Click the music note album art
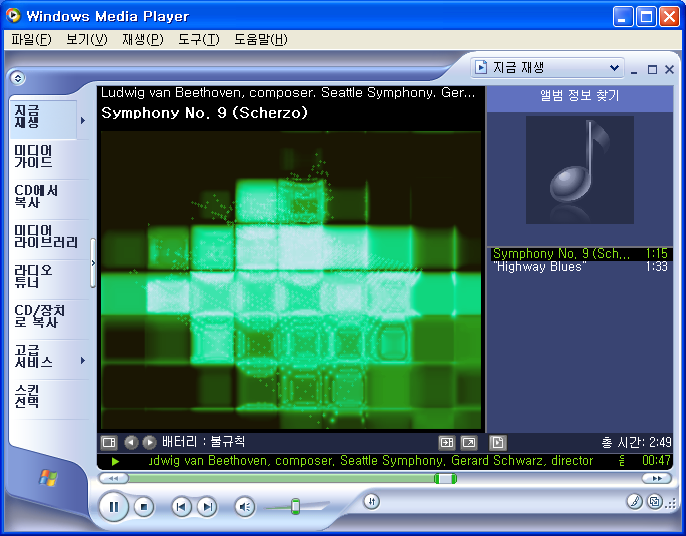Viewport: 686px width, 536px height. point(580,170)
